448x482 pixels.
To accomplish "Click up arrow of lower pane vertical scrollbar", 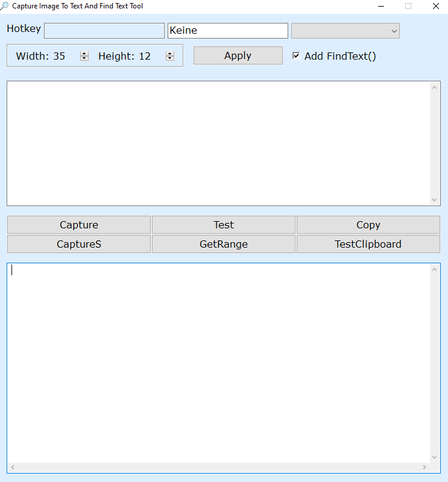I will click(435, 269).
